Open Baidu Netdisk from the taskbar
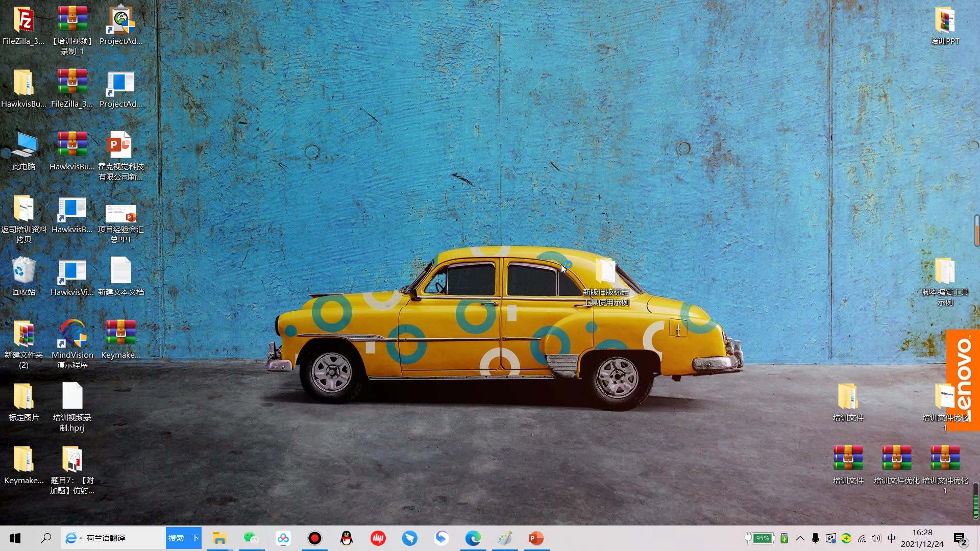The width and height of the screenshot is (980, 551). click(283, 538)
